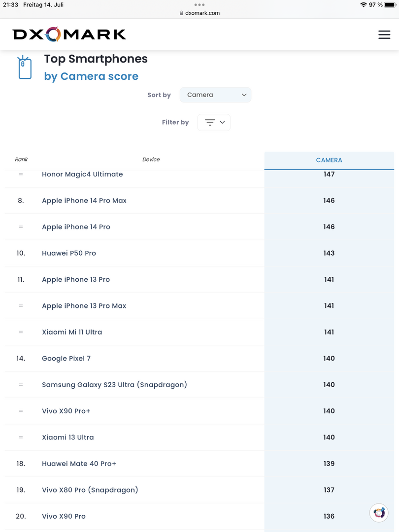Open Huawei P50 Pro entry
The width and height of the screenshot is (399, 532).
(x=69, y=253)
